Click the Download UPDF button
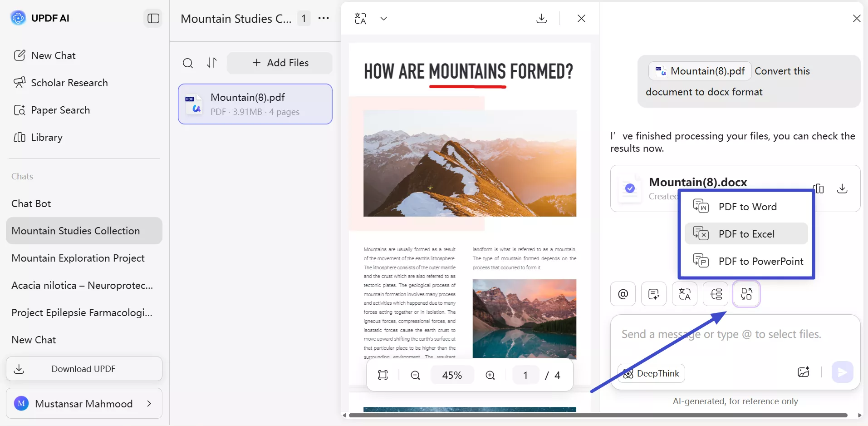The width and height of the screenshot is (868, 426). 84,369
